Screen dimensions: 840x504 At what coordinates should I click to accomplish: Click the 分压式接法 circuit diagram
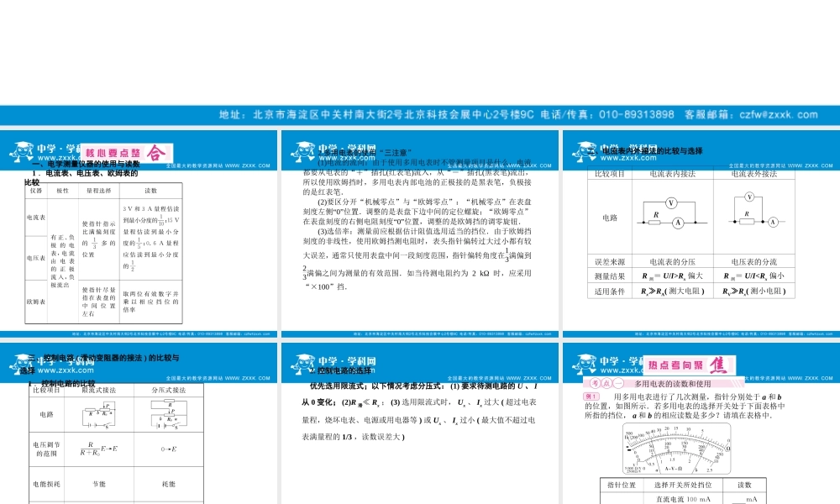coord(169,415)
